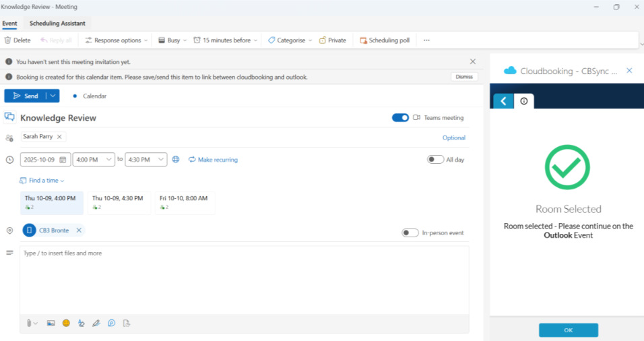Turn off the Teams meeting toggle
This screenshot has height=341, width=644.
400,118
